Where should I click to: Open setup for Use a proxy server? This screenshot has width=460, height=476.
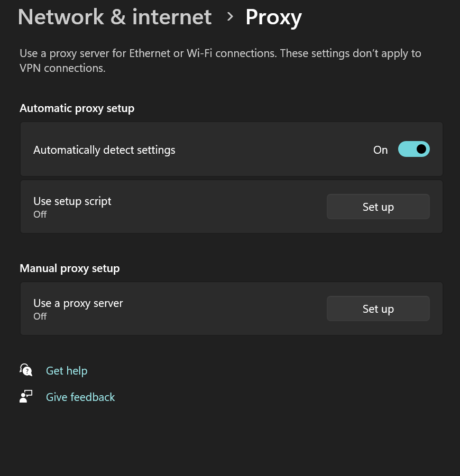pyautogui.click(x=378, y=309)
